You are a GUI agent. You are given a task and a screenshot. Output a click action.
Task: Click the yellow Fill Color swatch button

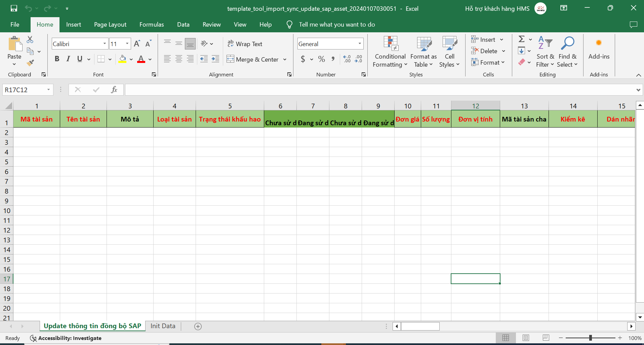point(123,59)
